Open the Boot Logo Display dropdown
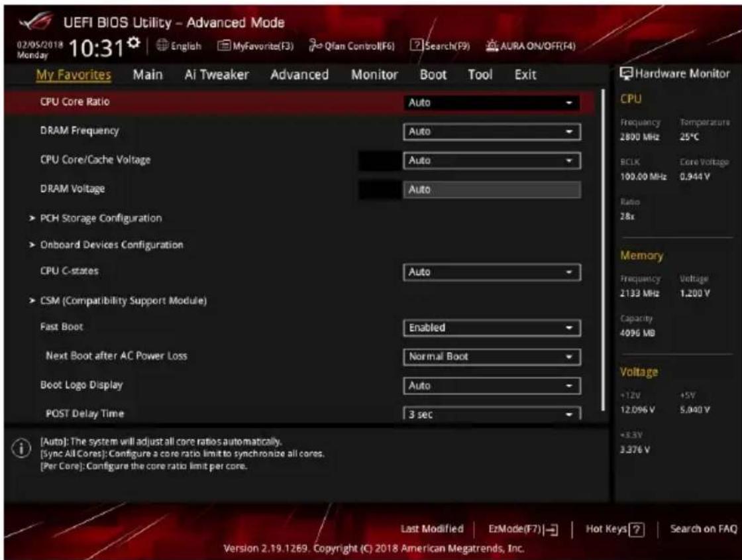This screenshot has height=560, width=742. 492,386
